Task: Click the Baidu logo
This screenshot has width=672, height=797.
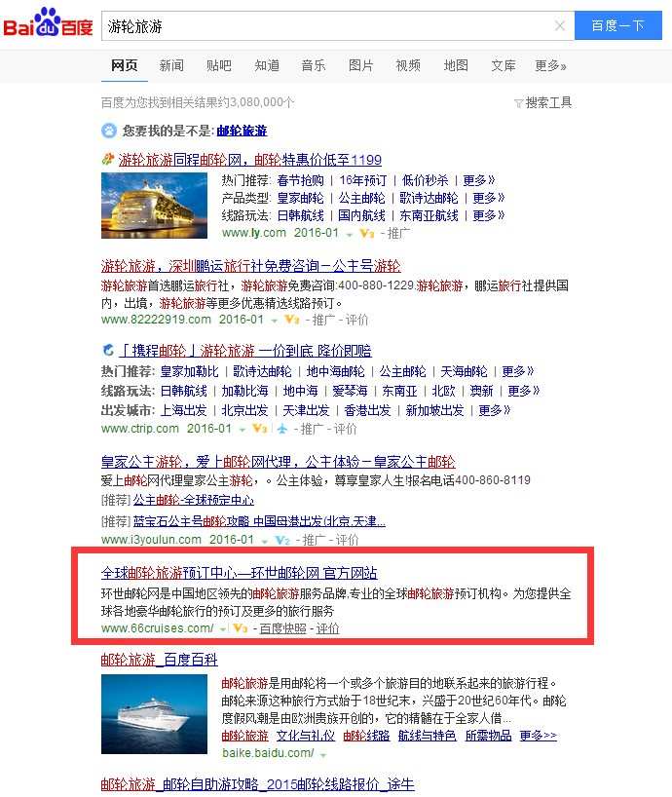Action: [x=49, y=22]
